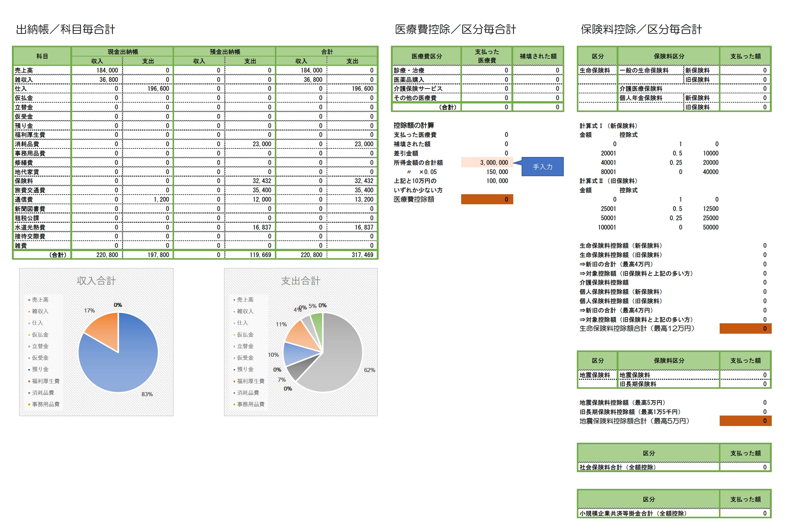
Task: Click the 生命保険料控除額合計 orange result cell
Action: [x=745, y=329]
